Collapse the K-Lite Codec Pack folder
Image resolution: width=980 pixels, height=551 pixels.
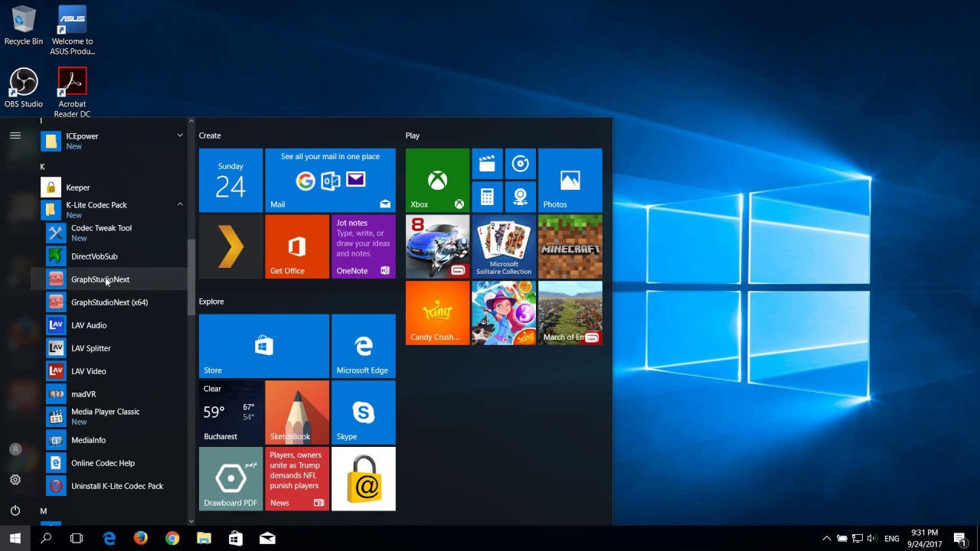click(x=109, y=210)
